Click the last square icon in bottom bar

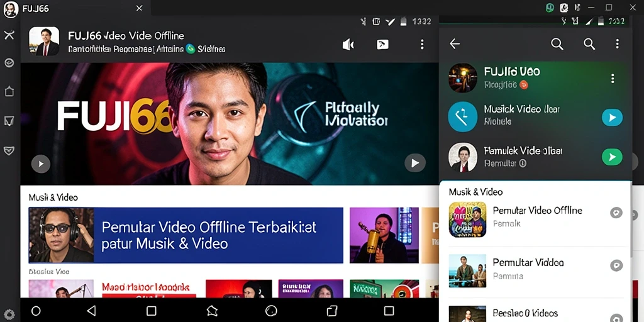[389, 311]
